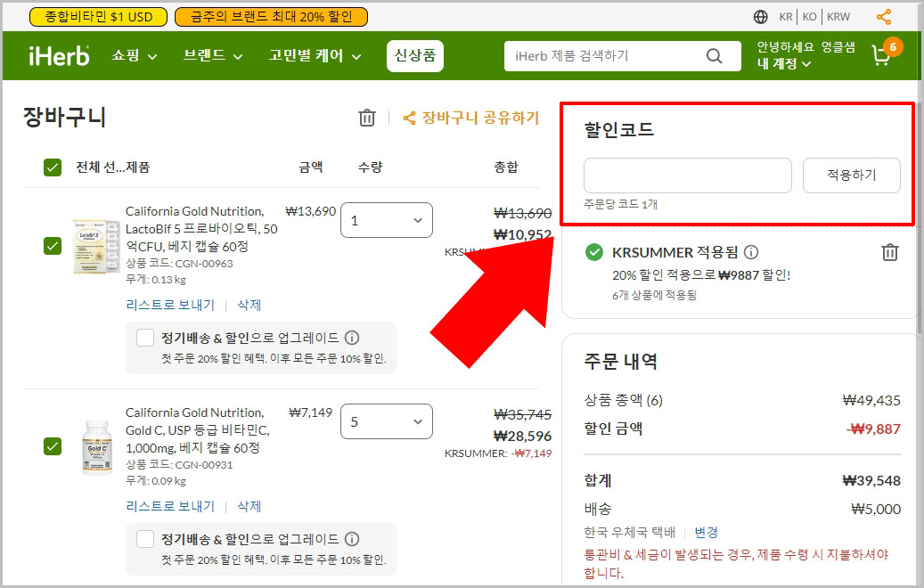Click inside the 할인코드 discount code field
This screenshot has height=588, width=924.
tap(686, 176)
